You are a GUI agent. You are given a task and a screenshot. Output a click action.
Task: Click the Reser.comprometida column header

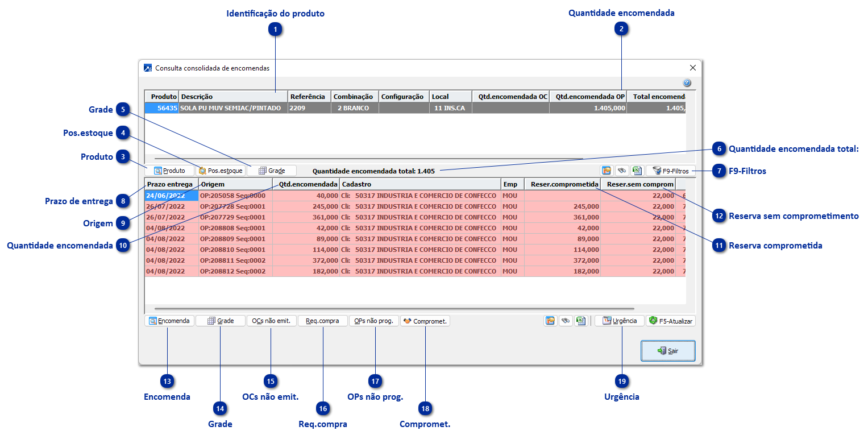(x=563, y=184)
